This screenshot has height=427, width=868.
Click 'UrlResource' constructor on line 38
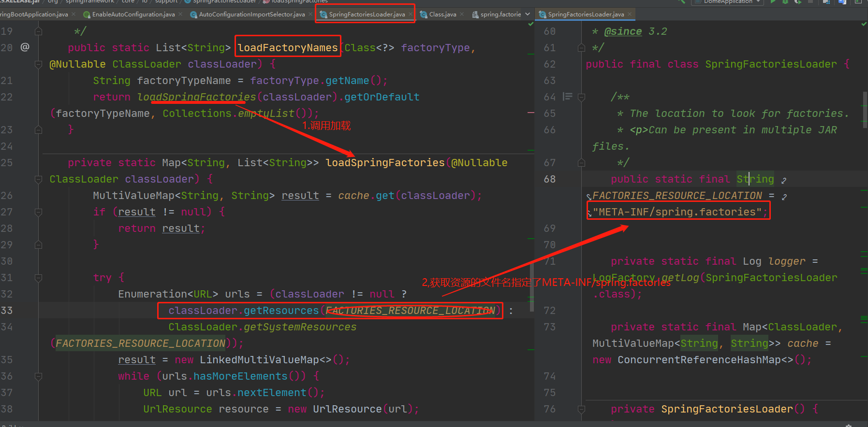coord(347,409)
